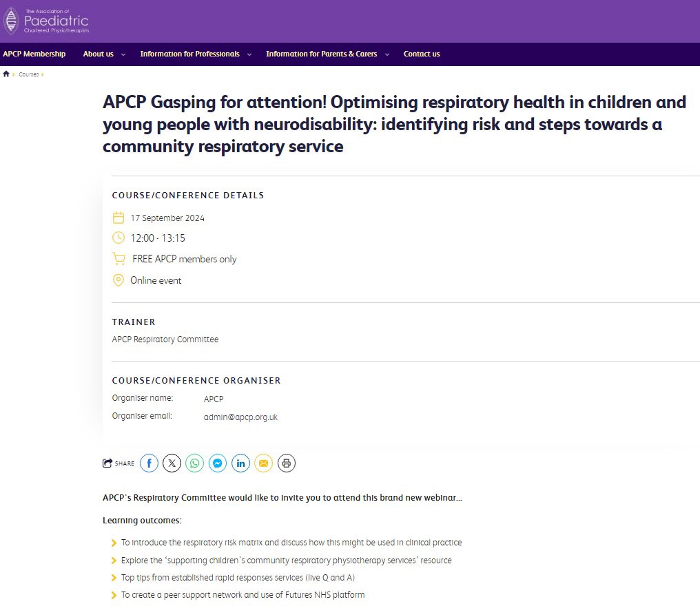Screen dimensions: 700x606
Task: Click FREE APCP members only text
Action: click(x=185, y=259)
